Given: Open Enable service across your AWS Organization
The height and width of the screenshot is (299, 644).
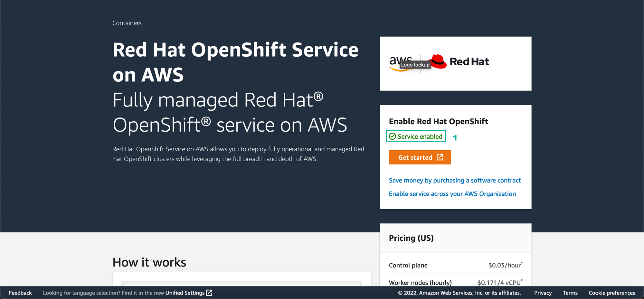Looking at the screenshot, I should (x=452, y=194).
